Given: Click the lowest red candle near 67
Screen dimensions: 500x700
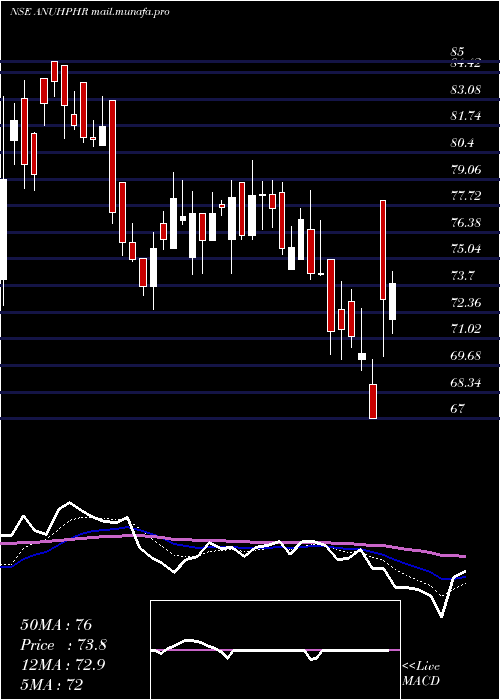Looking at the screenshot, I should click(373, 401).
